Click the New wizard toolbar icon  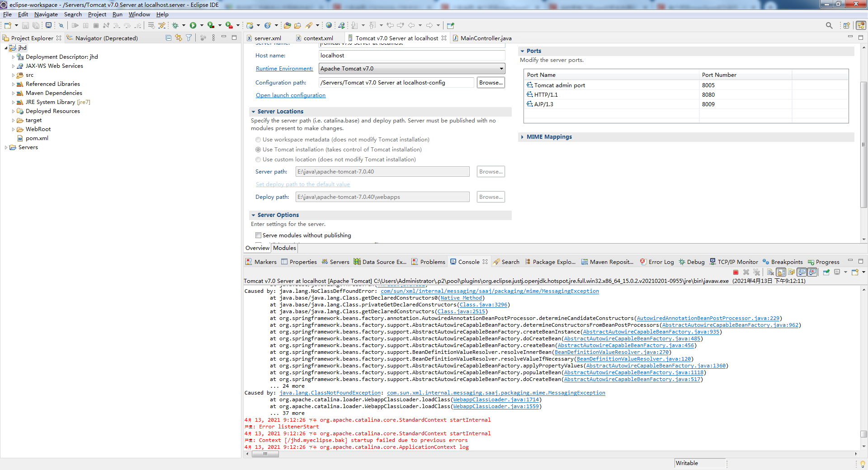coord(8,25)
